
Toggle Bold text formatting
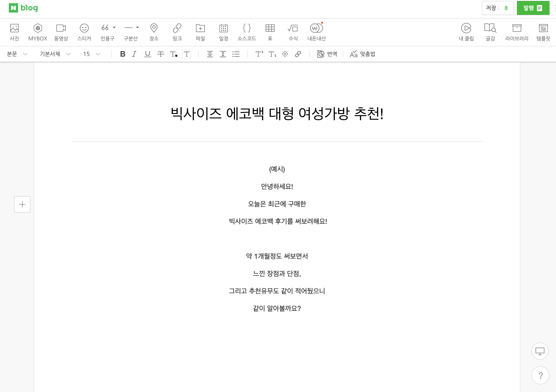tap(123, 54)
